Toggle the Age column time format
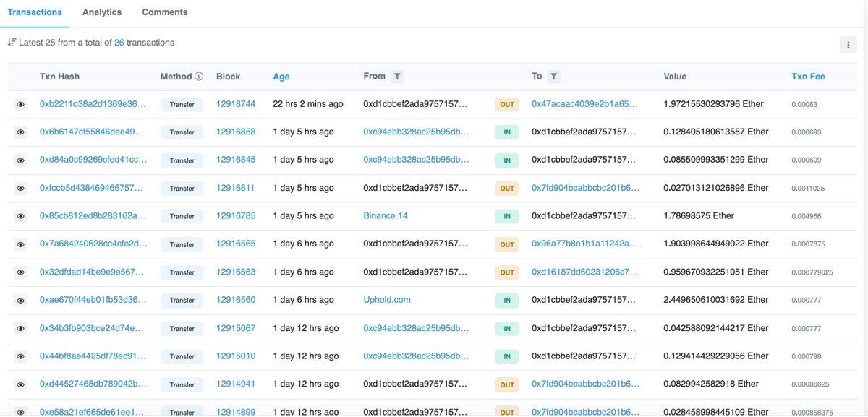 click(x=281, y=77)
